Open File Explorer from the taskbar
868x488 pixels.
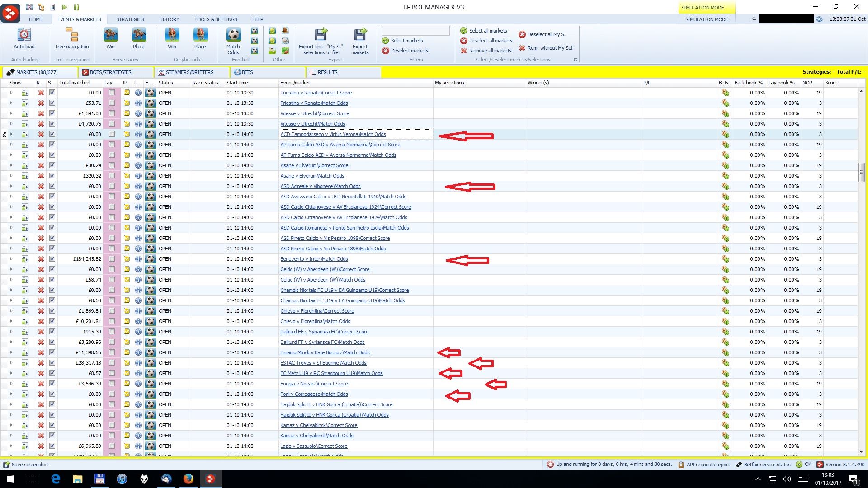(x=78, y=479)
